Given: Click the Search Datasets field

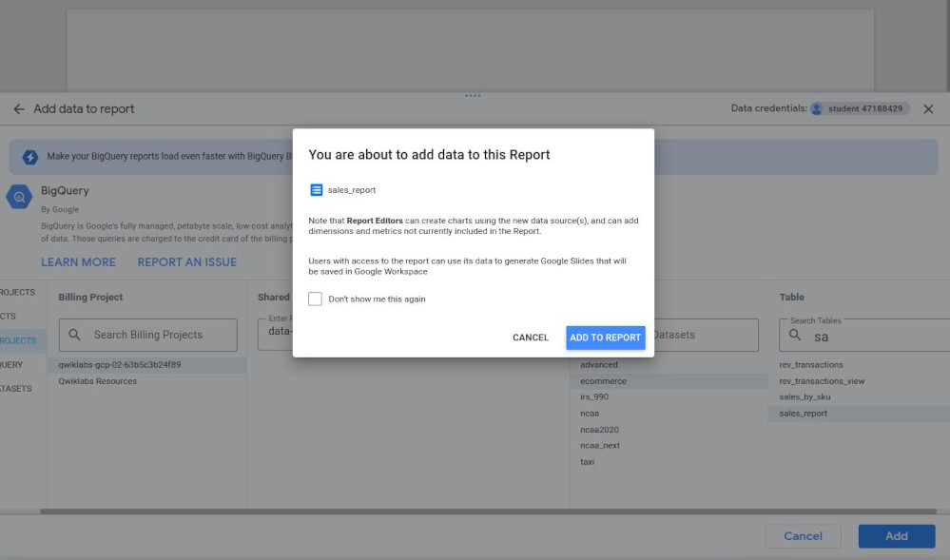Looking at the screenshot, I should click(706, 336).
